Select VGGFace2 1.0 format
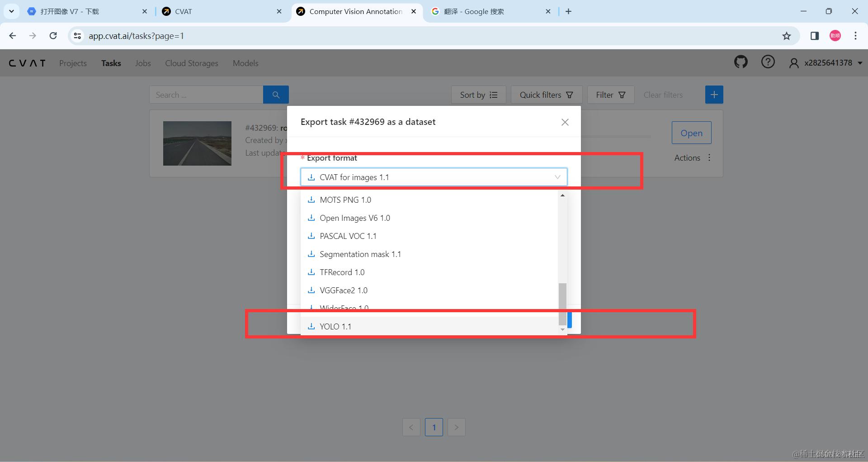 point(429,290)
